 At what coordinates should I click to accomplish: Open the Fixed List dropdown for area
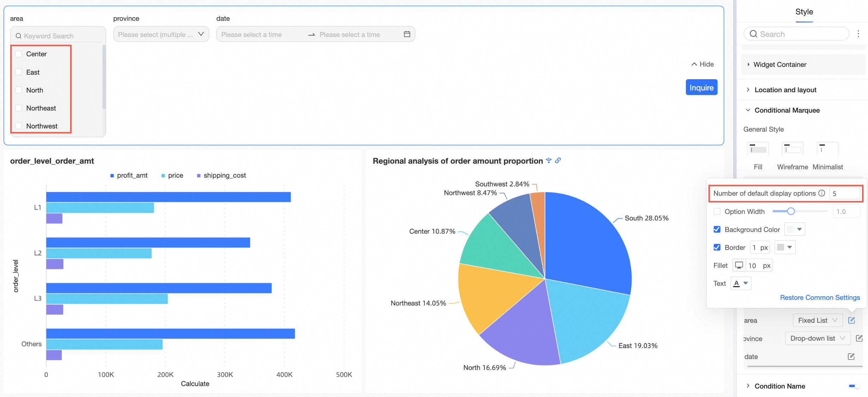click(x=817, y=320)
